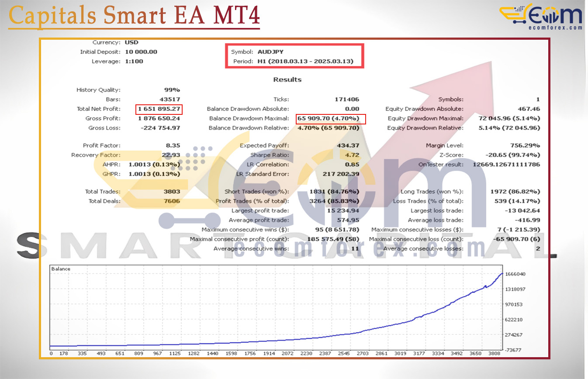Click the circuit-board icon above the logo text
The height and width of the screenshot is (379, 588).
click(520, 8)
